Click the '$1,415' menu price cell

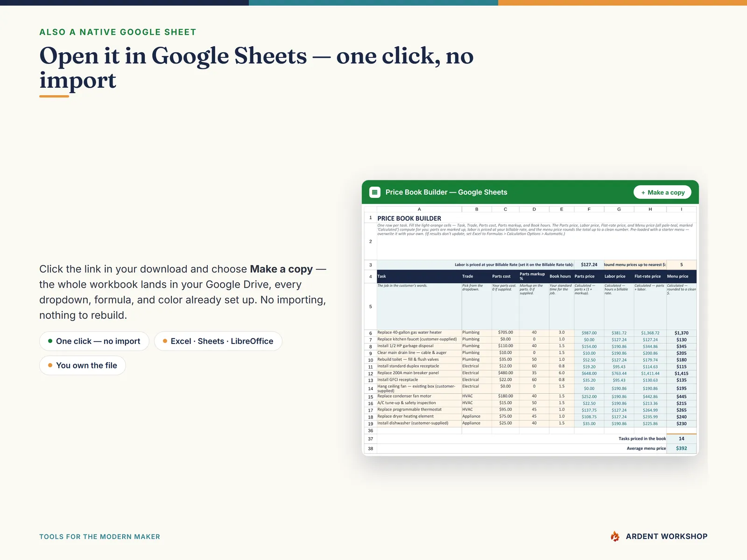tap(682, 373)
